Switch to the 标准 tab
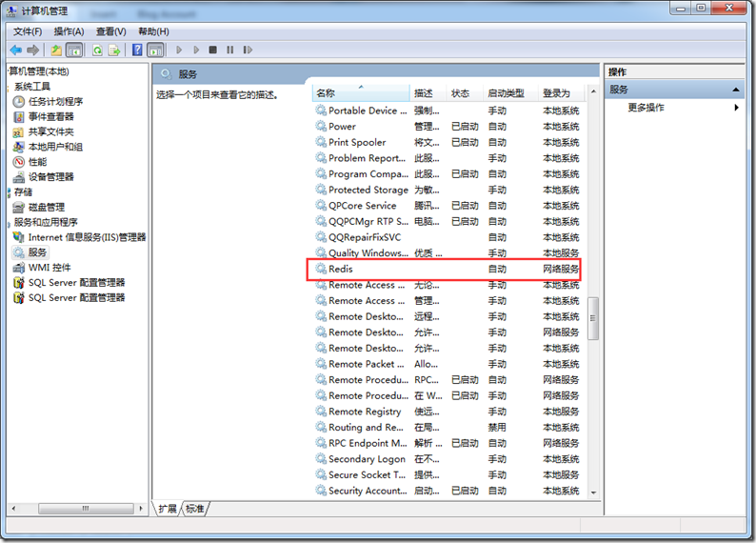Image resolution: width=756 pixels, height=543 pixels. tap(195, 509)
